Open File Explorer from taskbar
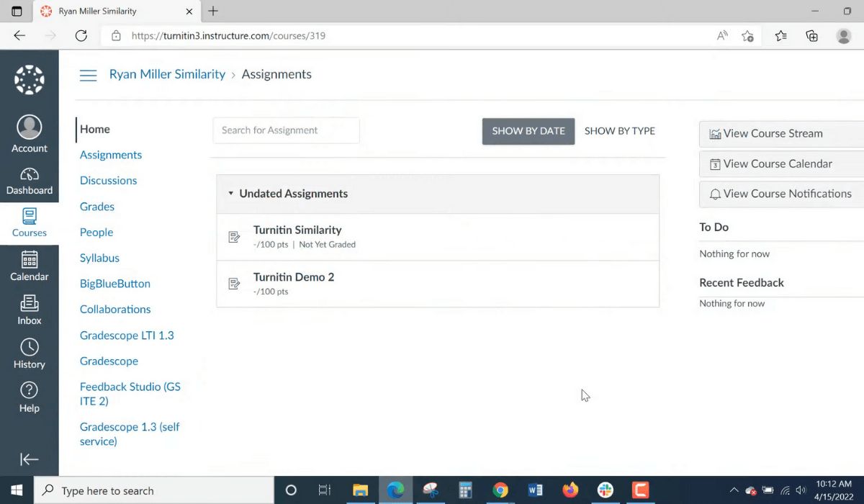The height and width of the screenshot is (504, 864). click(x=361, y=490)
